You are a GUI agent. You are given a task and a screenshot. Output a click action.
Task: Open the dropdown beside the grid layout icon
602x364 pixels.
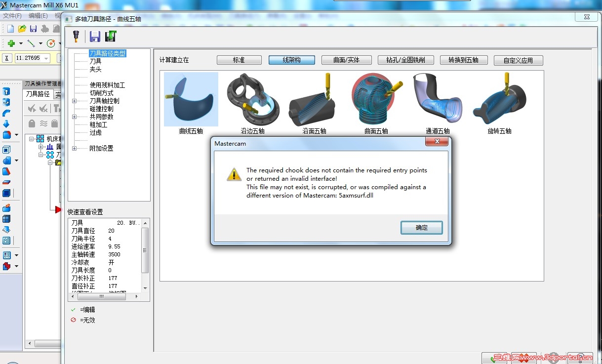coord(16,255)
